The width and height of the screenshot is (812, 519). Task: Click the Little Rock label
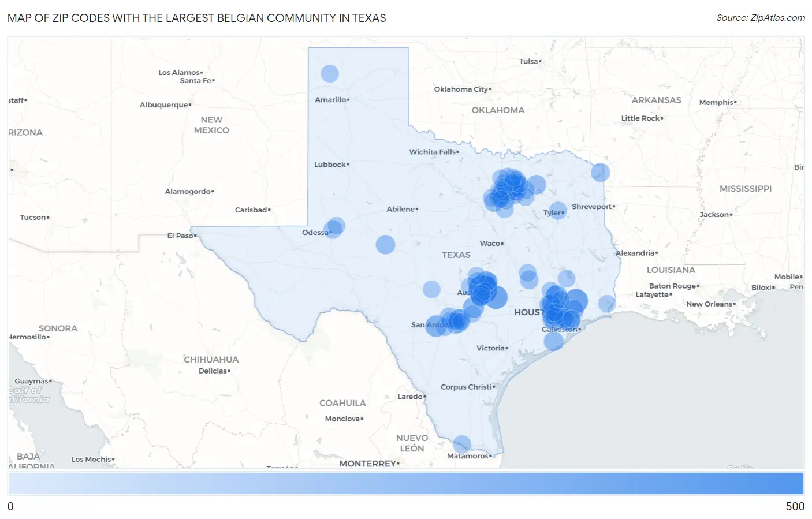640,118
